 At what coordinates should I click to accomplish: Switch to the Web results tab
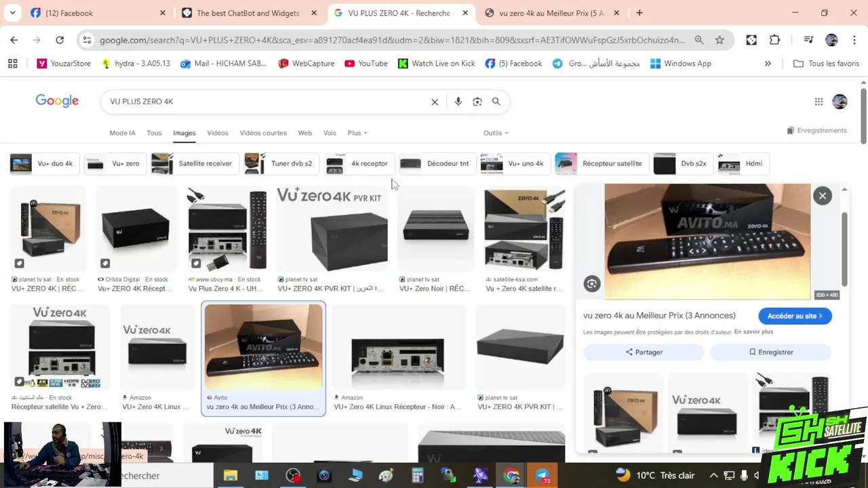(305, 133)
